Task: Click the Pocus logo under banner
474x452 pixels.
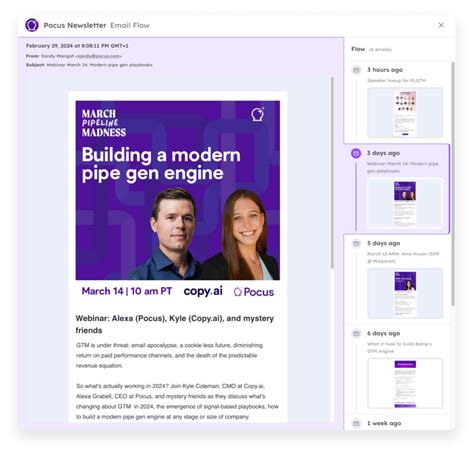Action: [x=254, y=292]
